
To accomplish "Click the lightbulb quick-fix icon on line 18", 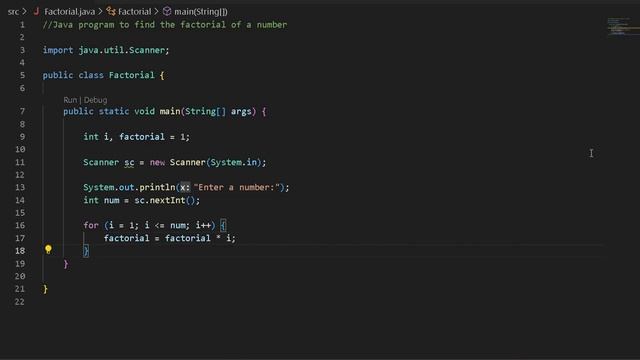I will click(x=48, y=249).
